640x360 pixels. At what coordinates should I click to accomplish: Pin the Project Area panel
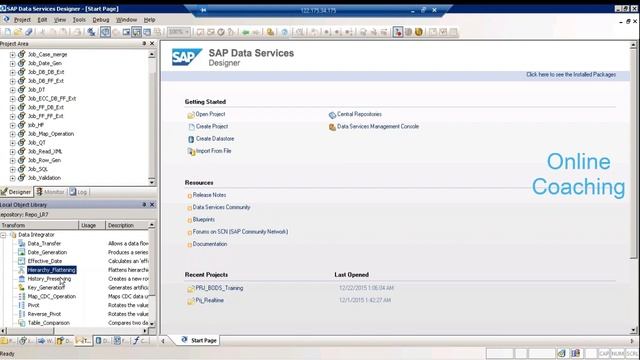pos(144,43)
